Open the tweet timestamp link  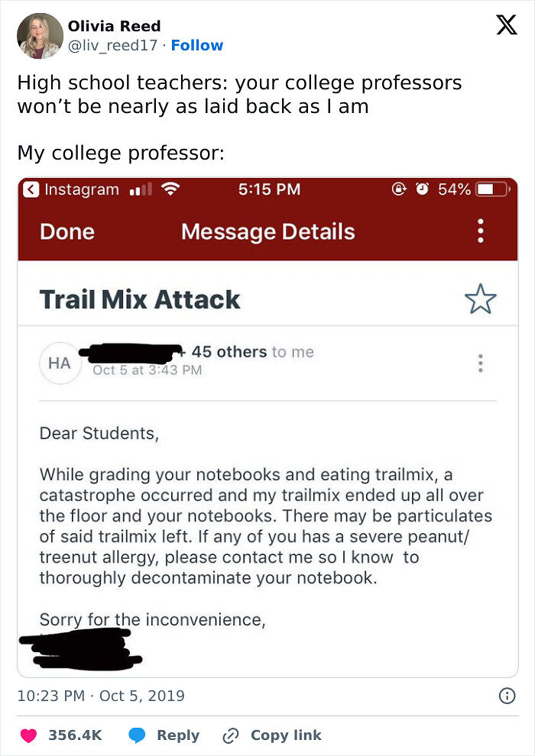[101, 696]
